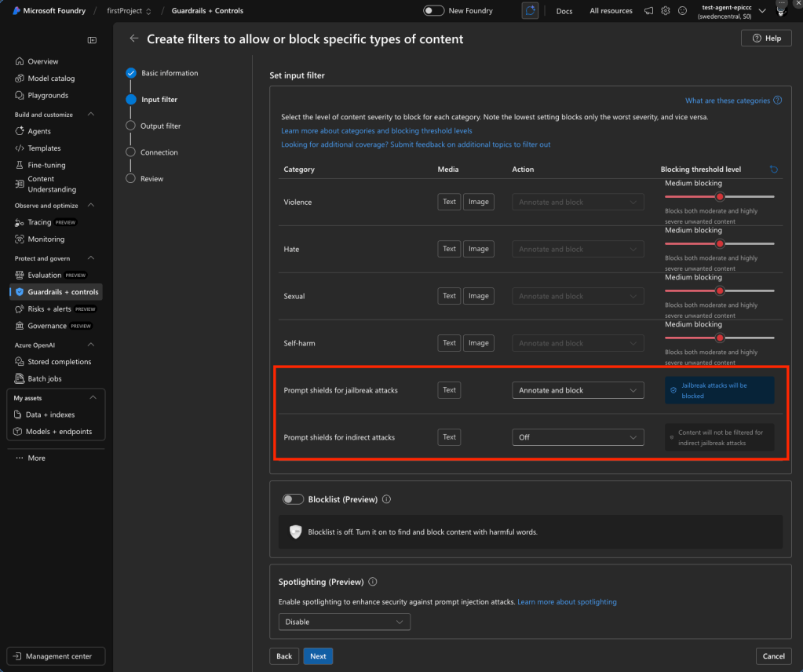Screen dimensions: 803x672
Task: Click the Spotlighting info icon
Action: (x=373, y=583)
